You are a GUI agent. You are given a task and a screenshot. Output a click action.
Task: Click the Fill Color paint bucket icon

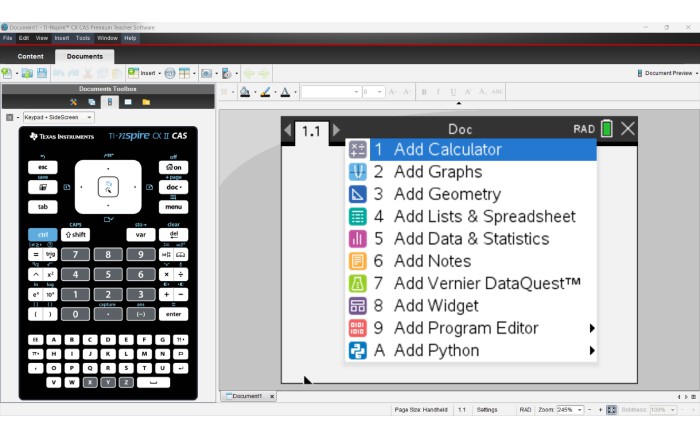click(x=245, y=92)
